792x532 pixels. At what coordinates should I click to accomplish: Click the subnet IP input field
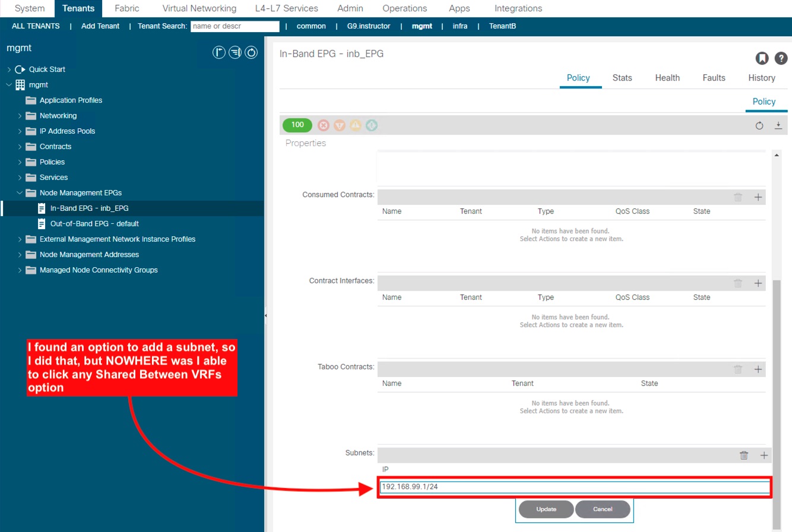574,487
